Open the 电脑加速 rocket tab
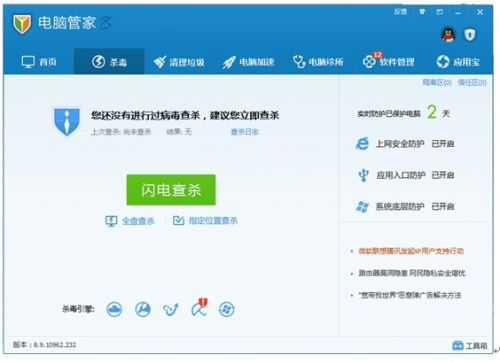Image resolution: width=500 pixels, height=363 pixels. tap(248, 62)
